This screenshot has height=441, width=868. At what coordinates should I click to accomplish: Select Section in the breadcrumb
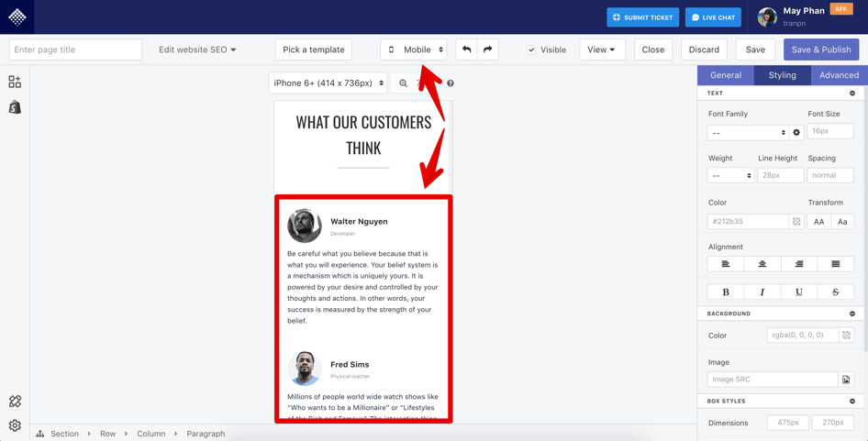[65, 434]
